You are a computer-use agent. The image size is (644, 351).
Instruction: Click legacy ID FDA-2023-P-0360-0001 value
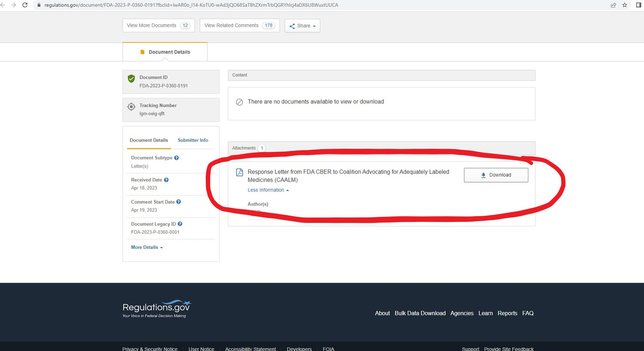coord(155,232)
